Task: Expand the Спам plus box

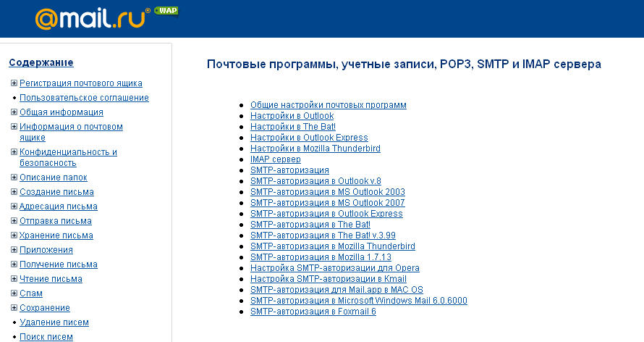Action: (14, 293)
